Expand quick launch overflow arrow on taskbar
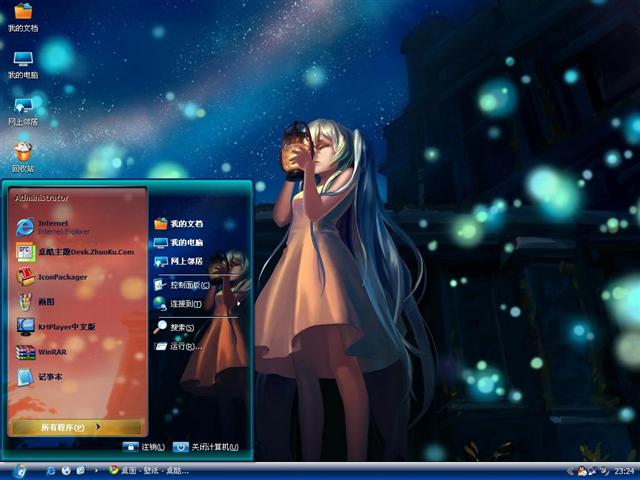The image size is (640, 480). coord(96,470)
